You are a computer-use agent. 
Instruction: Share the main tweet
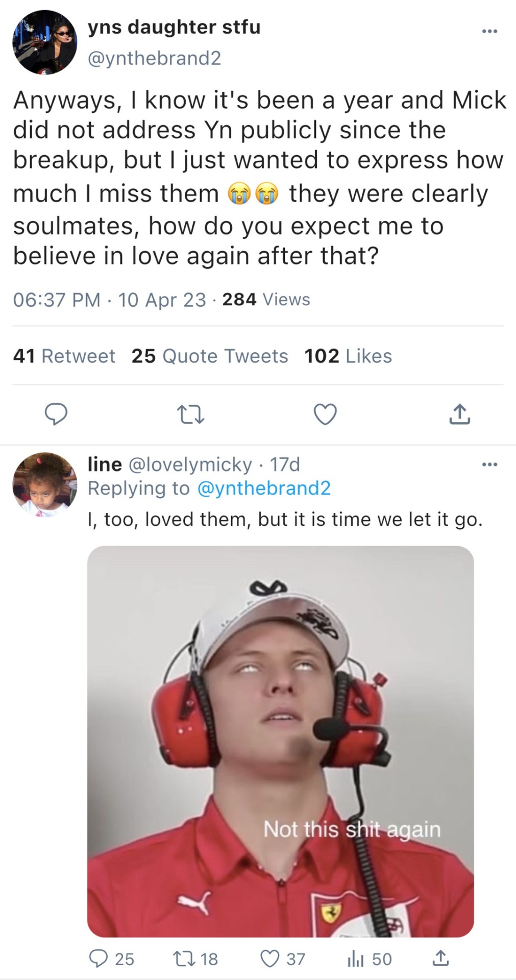459,414
